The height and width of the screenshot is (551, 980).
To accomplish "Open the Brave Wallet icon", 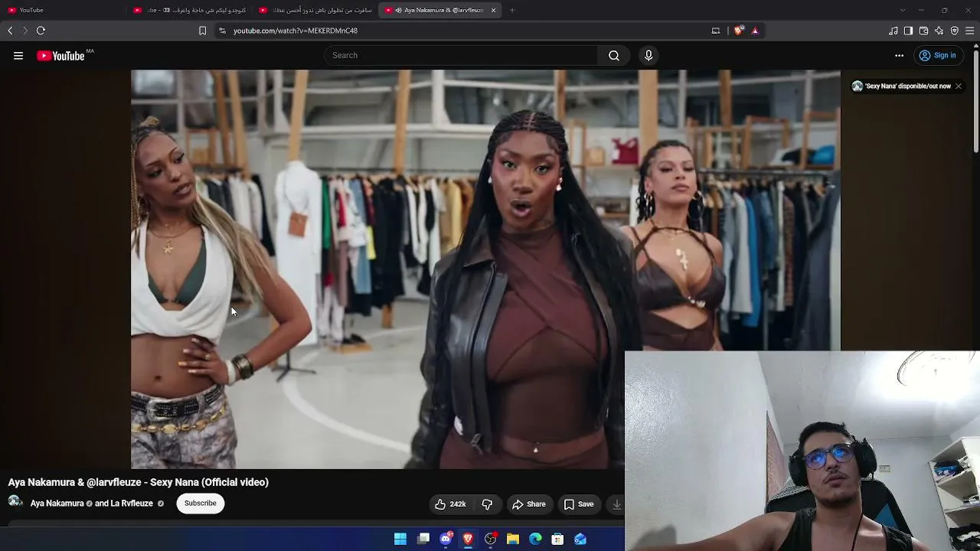I will [x=923, y=31].
